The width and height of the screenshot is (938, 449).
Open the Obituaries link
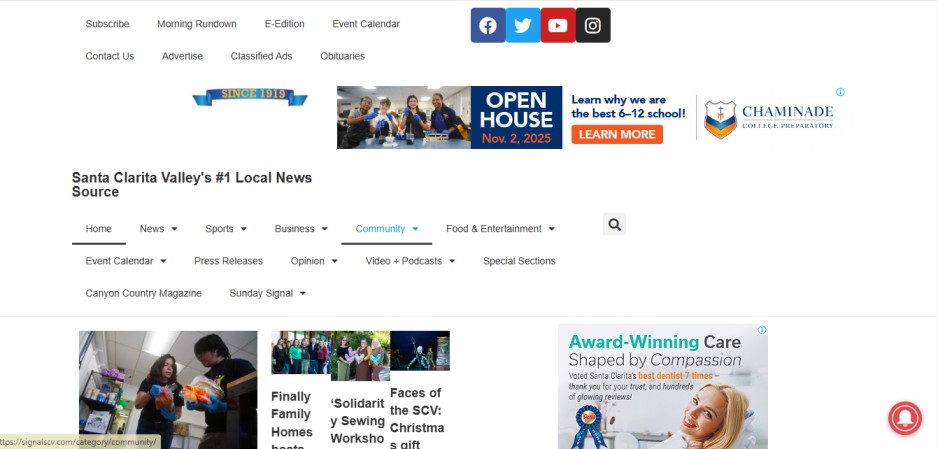pos(342,56)
